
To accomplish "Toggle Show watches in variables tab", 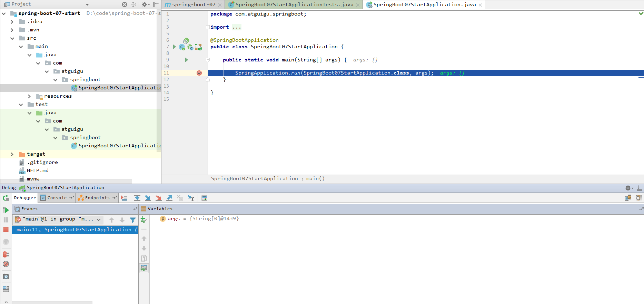I will pyautogui.click(x=144, y=268).
